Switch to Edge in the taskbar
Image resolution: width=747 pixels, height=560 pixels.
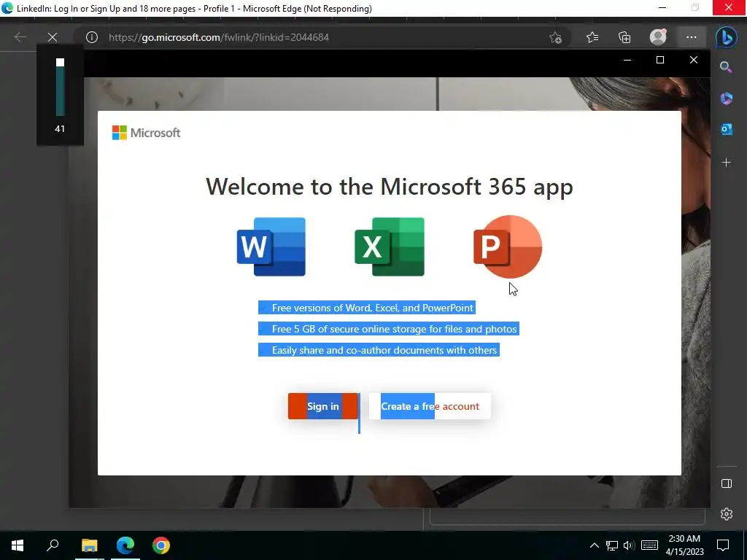pyautogui.click(x=125, y=545)
